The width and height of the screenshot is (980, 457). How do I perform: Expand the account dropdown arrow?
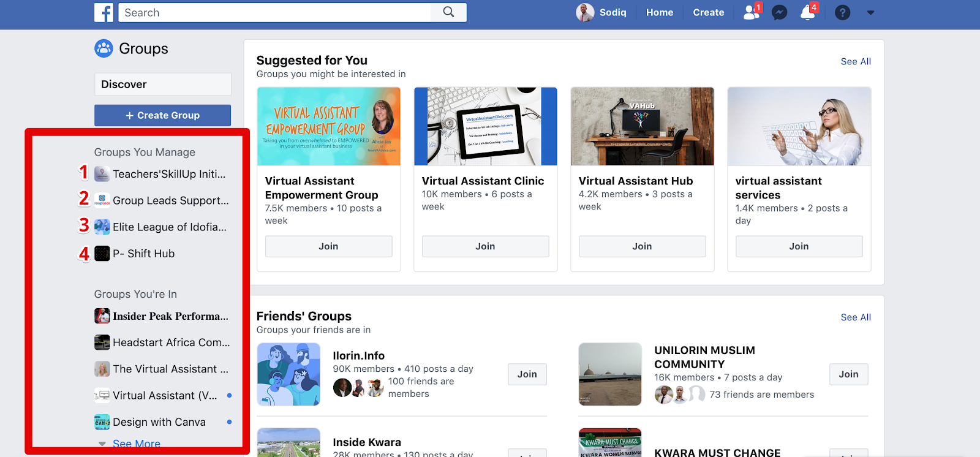[x=870, y=12]
